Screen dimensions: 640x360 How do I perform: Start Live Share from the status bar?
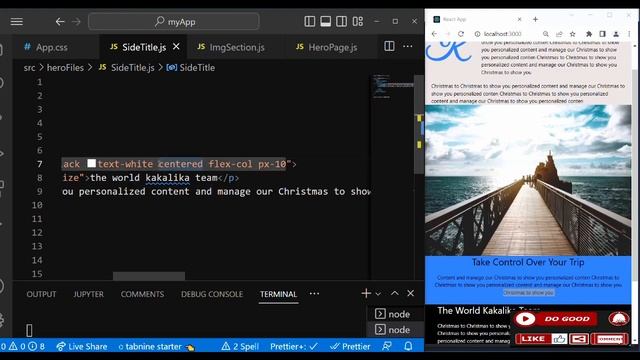(82, 347)
